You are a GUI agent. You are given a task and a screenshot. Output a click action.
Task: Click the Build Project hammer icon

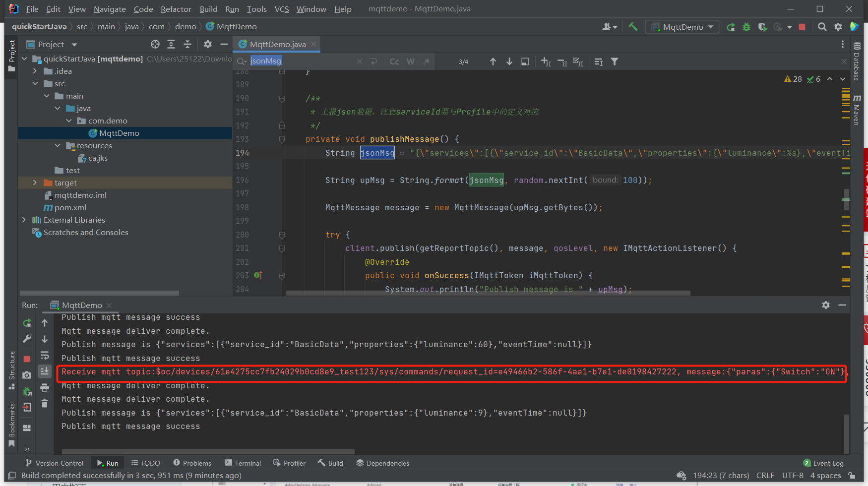(x=633, y=27)
